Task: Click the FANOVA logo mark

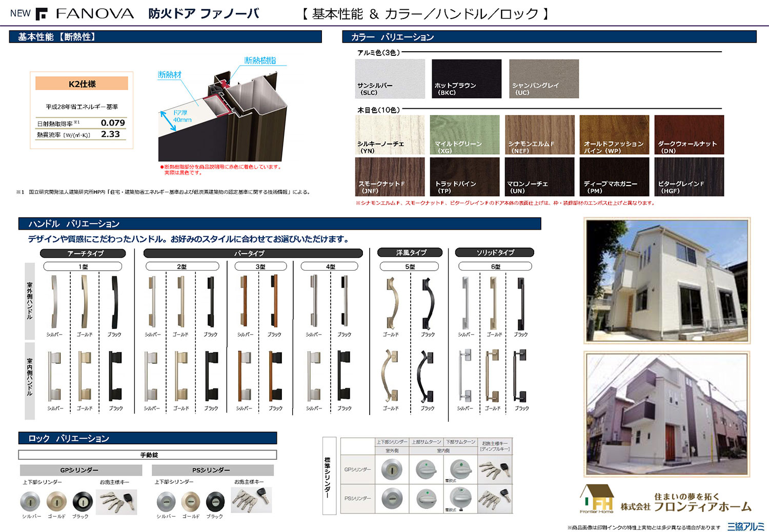Action: [42, 13]
